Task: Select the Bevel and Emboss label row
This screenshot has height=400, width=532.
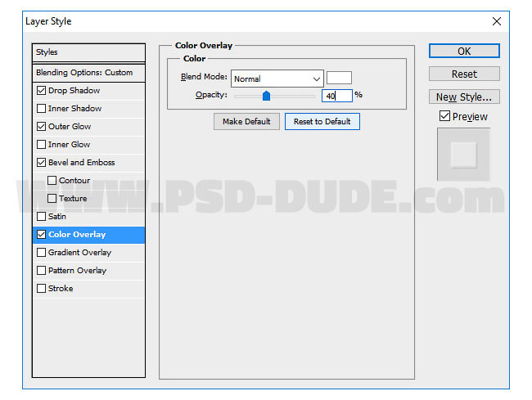Action: (88, 163)
